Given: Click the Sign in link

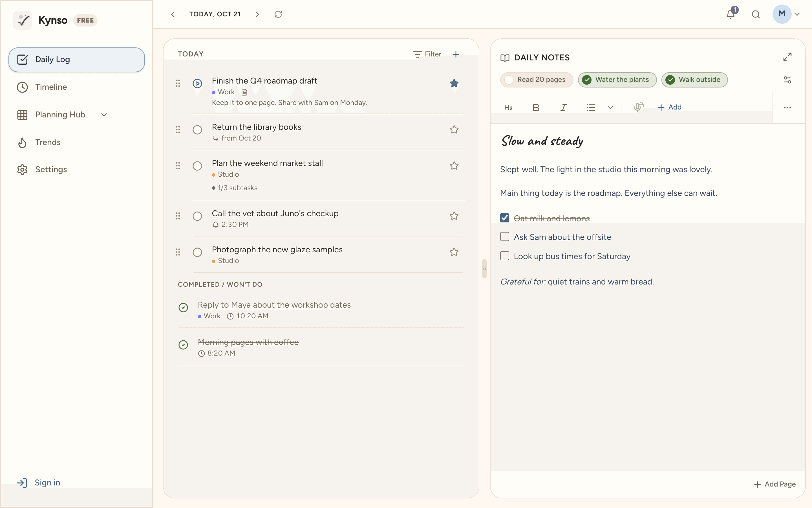Looking at the screenshot, I should pos(39,483).
